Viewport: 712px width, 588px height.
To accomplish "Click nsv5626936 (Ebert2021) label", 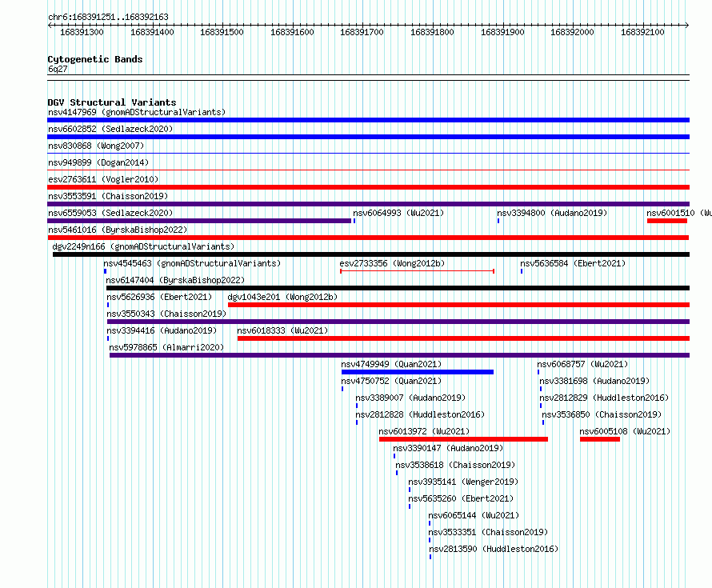I will click(x=159, y=297).
